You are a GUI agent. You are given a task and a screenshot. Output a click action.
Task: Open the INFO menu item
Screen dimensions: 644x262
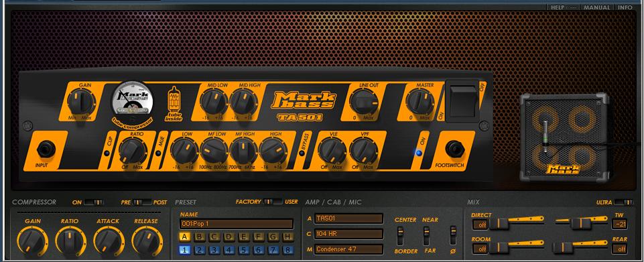click(x=625, y=7)
